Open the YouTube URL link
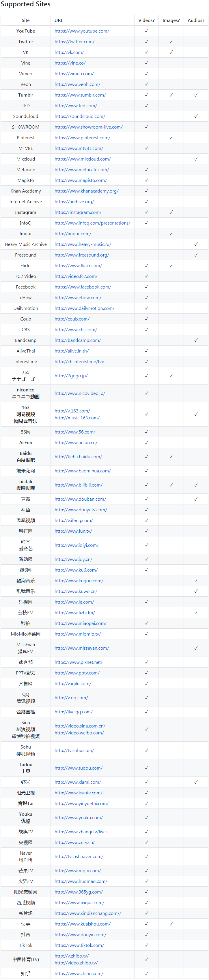209x980 pixels. (x=81, y=31)
